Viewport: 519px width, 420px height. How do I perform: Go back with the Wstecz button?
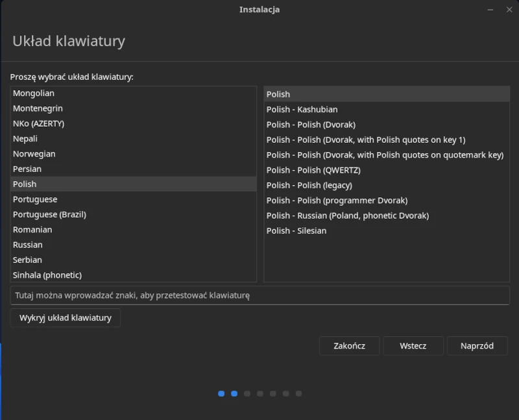413,346
